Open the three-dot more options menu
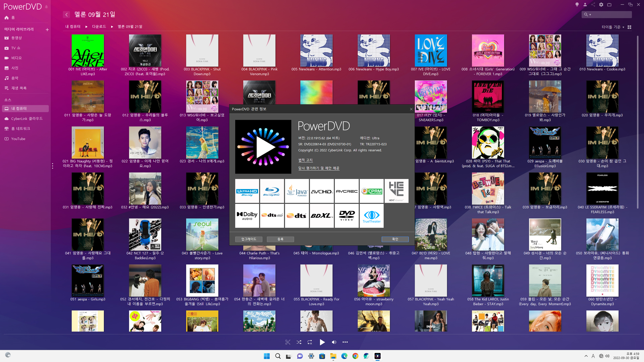Viewport: 644px width, 362px height. pyautogui.click(x=345, y=342)
